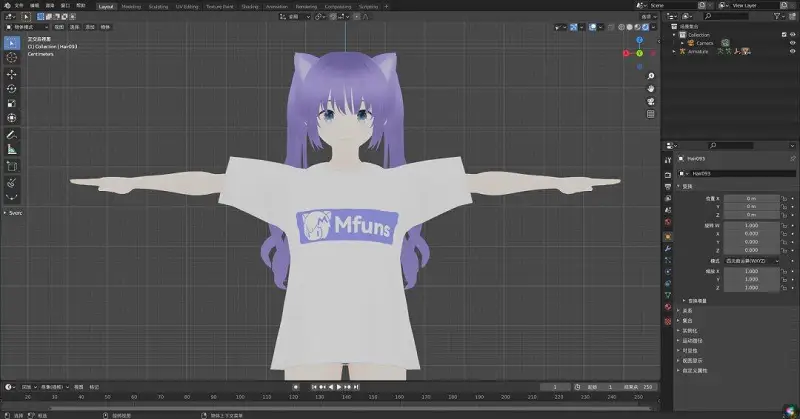This screenshot has height=419, width=800.
Task: Toggle the viewport overlays button
Action: click(592, 27)
